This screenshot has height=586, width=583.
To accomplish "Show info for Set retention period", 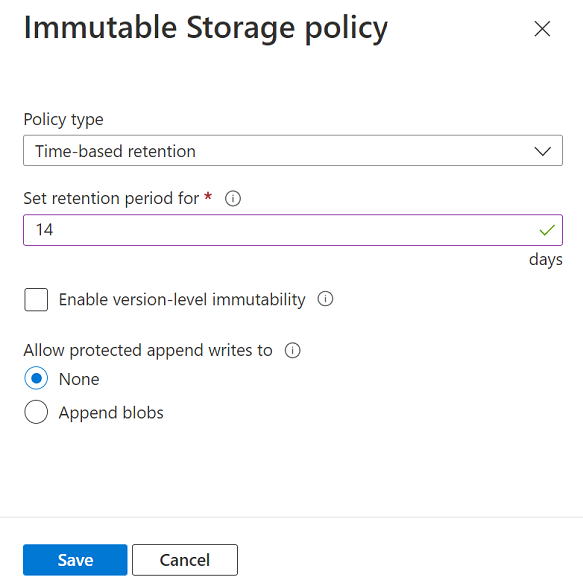I will [x=233, y=198].
